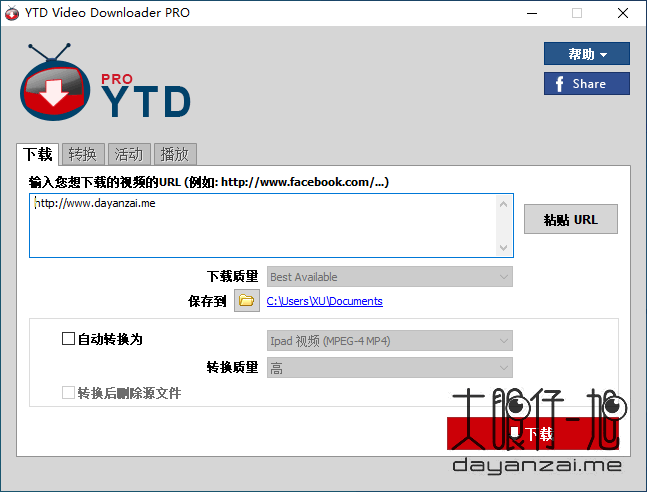Screen dimensions: 647x492
Task: Open the C:\Users\XU\Documents save path link
Action: click(x=324, y=301)
